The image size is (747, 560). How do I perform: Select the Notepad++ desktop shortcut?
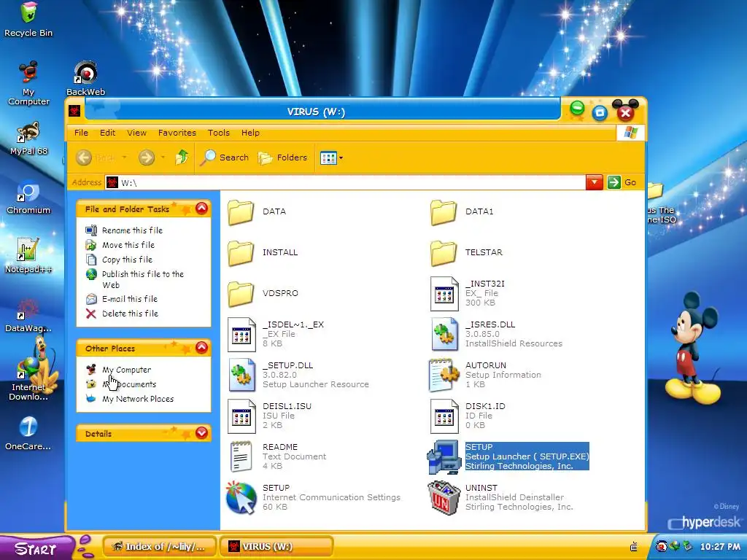tap(28, 256)
